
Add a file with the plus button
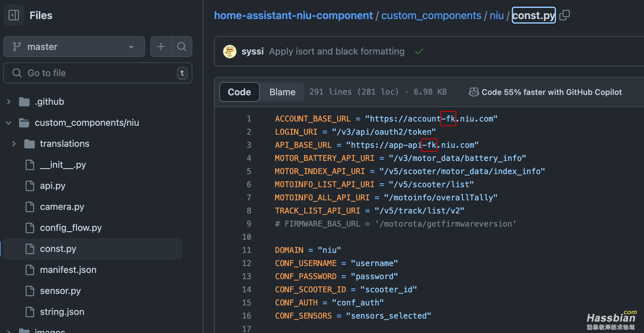tap(161, 47)
